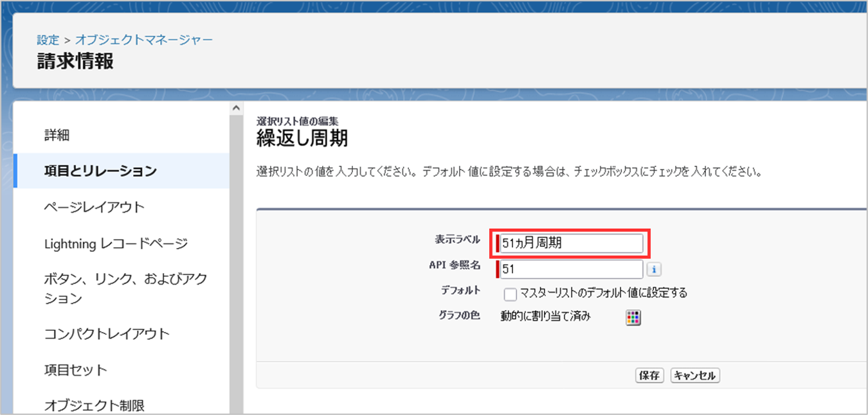Click the sidebar vertical scrollbar track
Screen dimensions: 868x415
(x=236, y=257)
